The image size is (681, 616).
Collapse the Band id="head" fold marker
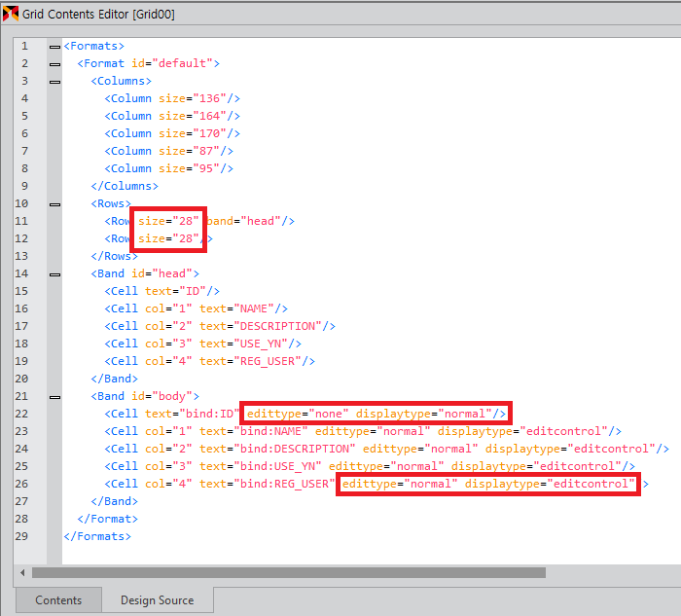tap(54, 273)
